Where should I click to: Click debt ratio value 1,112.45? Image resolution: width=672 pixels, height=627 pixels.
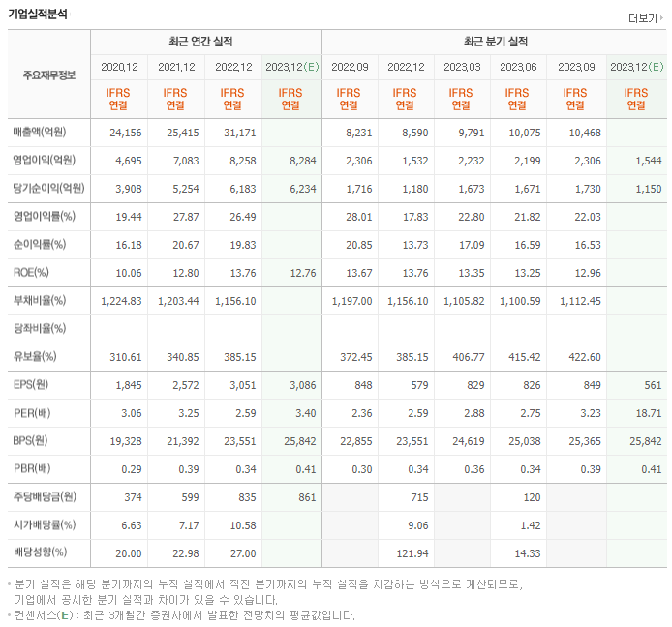pyautogui.click(x=580, y=301)
